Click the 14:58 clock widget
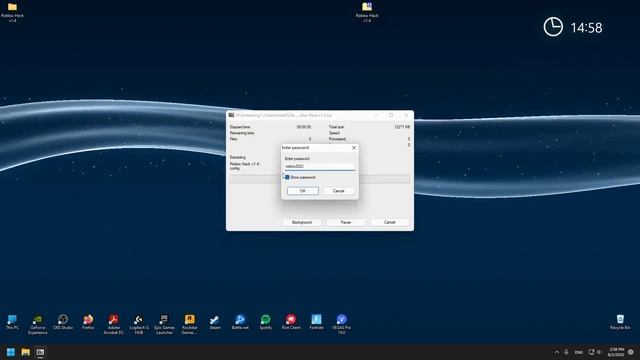The height and width of the screenshot is (360, 640). pos(573,27)
